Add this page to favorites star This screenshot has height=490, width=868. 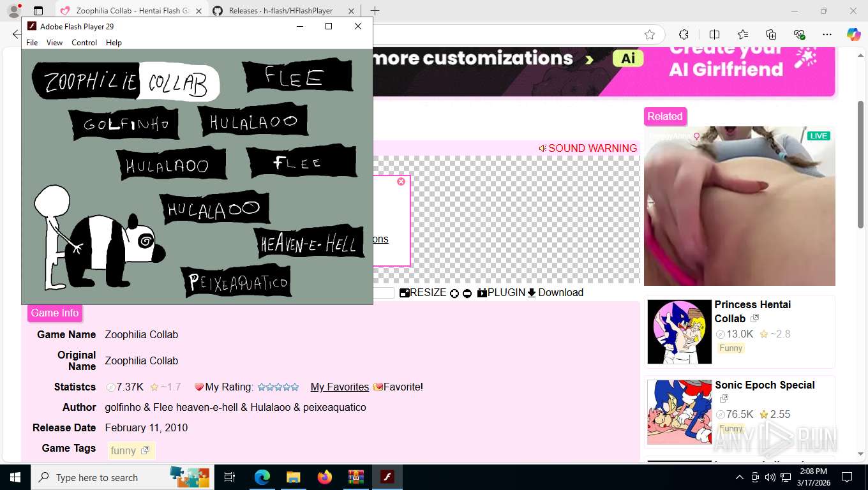pyautogui.click(x=650, y=34)
